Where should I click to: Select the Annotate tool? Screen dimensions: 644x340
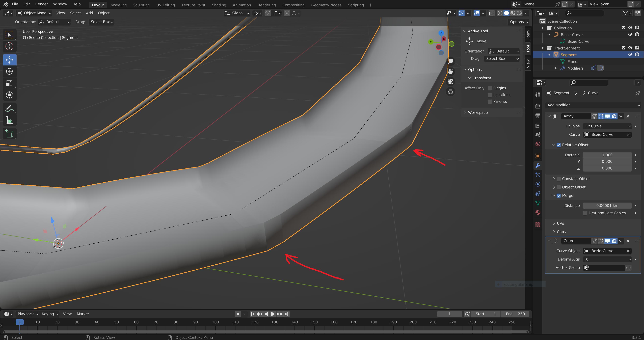pos(10,108)
